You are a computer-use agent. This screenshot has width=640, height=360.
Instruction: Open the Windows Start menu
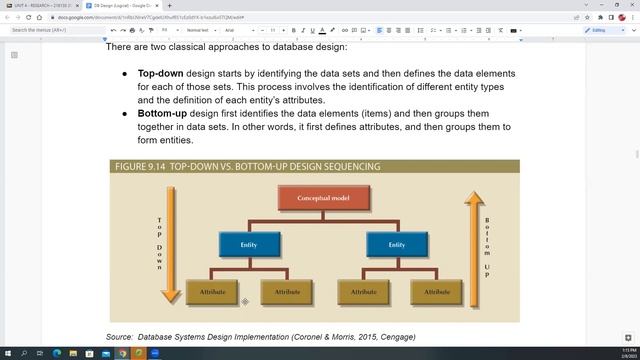coord(8,353)
